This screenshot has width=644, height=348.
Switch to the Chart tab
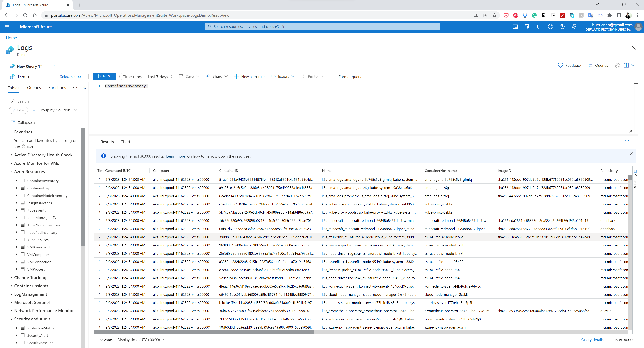[x=125, y=142]
